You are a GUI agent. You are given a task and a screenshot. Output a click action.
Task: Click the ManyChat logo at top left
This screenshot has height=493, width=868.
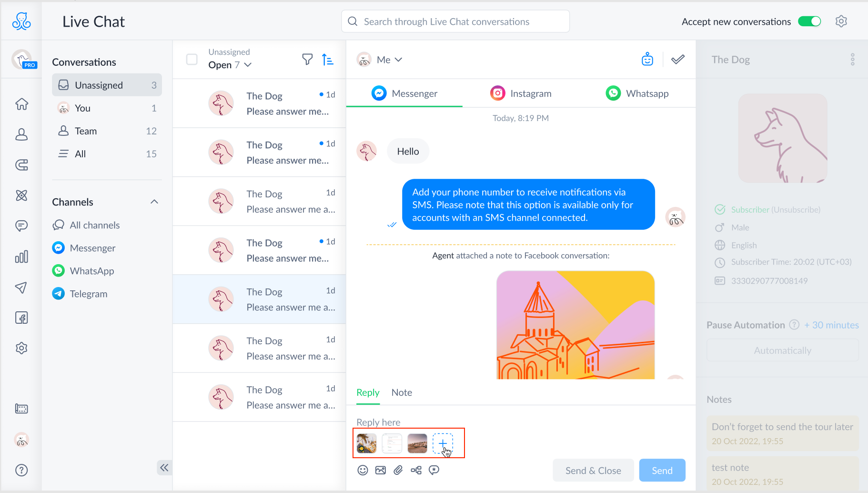tap(21, 21)
